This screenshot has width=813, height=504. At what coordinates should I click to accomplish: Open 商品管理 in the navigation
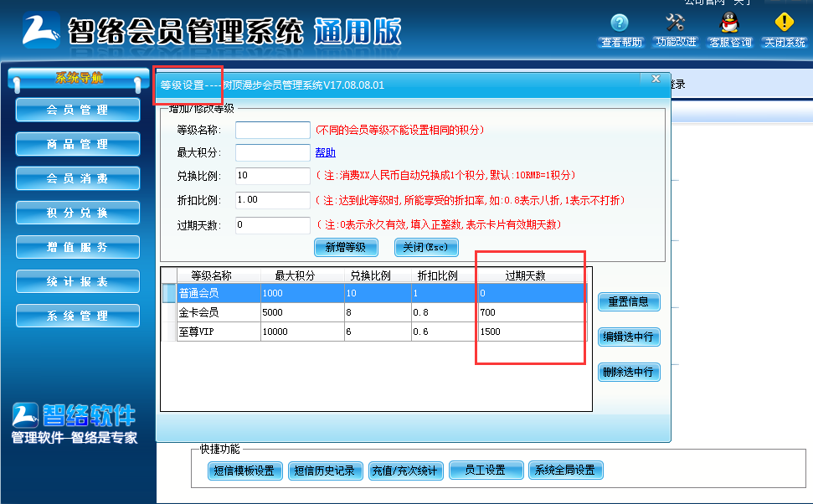click(x=78, y=144)
